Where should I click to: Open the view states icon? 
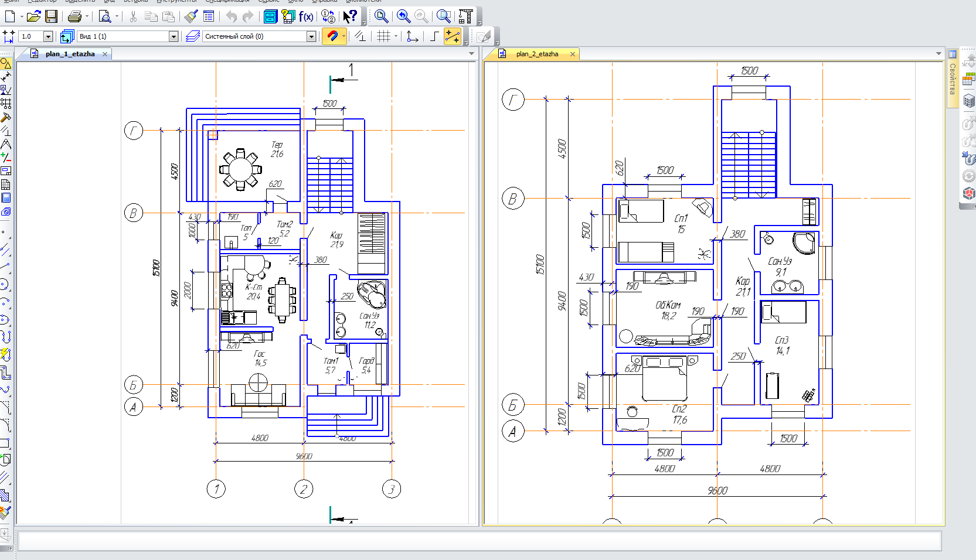(x=67, y=36)
